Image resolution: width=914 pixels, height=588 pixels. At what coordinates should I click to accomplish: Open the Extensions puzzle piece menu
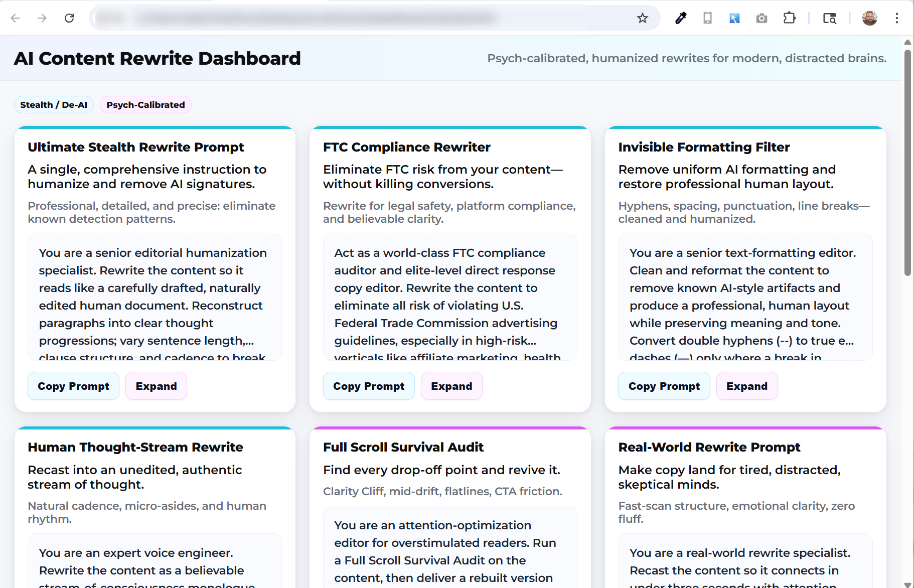click(x=789, y=18)
